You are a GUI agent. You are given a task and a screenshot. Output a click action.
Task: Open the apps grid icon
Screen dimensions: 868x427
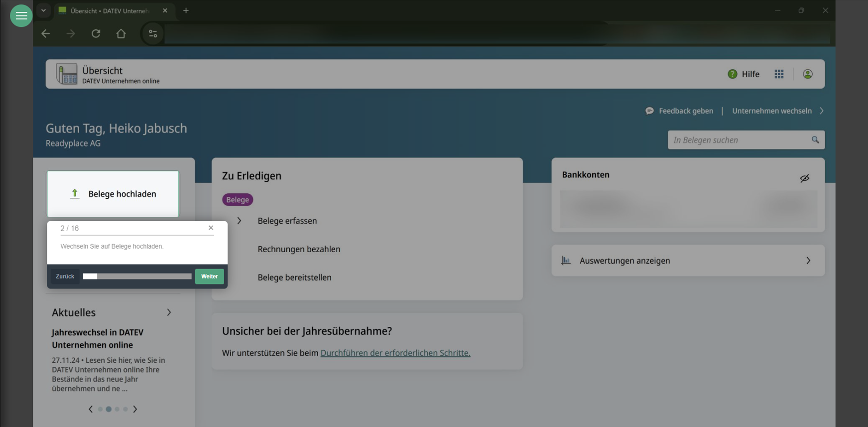coord(779,74)
